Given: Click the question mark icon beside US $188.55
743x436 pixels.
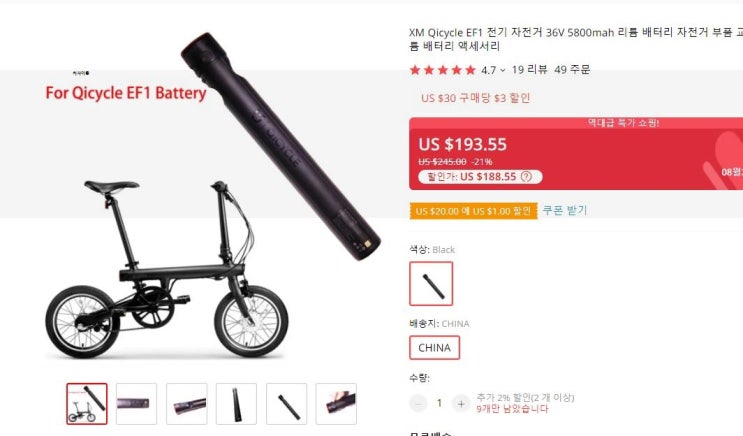Looking at the screenshot, I should 526,177.
